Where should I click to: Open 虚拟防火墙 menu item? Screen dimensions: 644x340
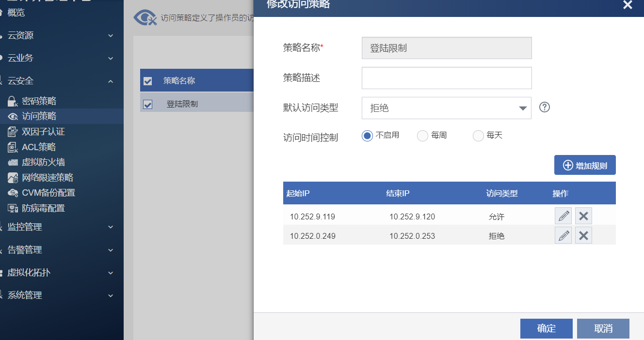tap(43, 162)
